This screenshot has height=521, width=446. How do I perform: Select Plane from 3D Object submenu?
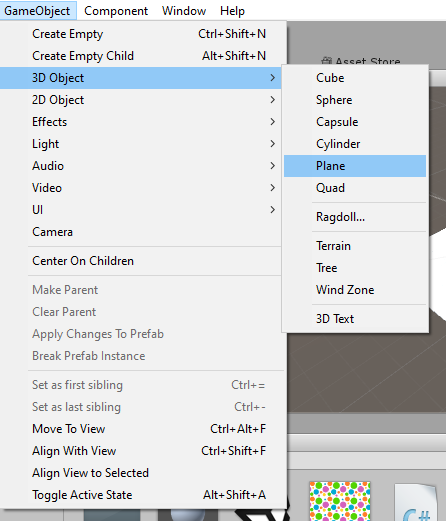click(x=355, y=166)
